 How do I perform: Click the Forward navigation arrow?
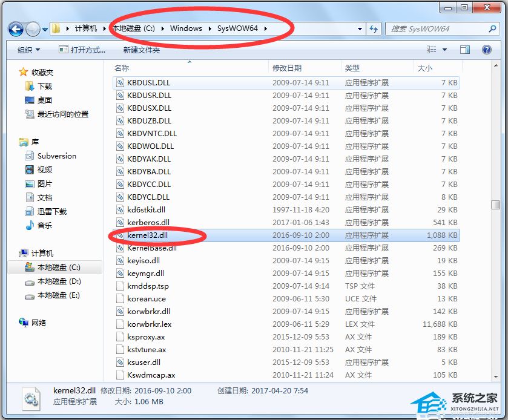pos(33,30)
